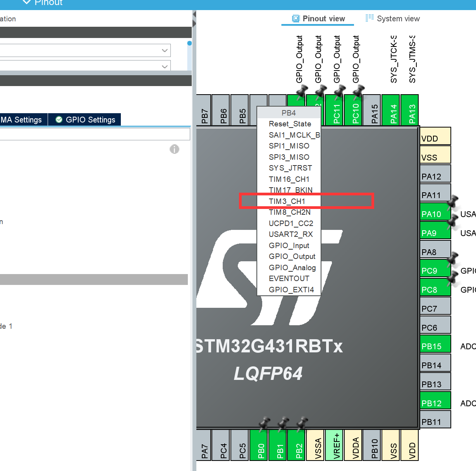
Task: Set PB4 to Reset_State
Action: [x=290, y=124]
